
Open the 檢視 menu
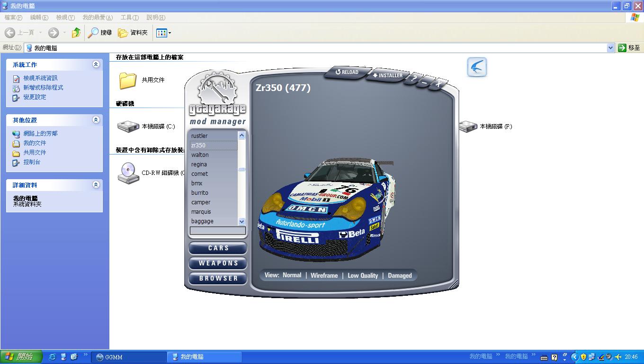[65, 18]
